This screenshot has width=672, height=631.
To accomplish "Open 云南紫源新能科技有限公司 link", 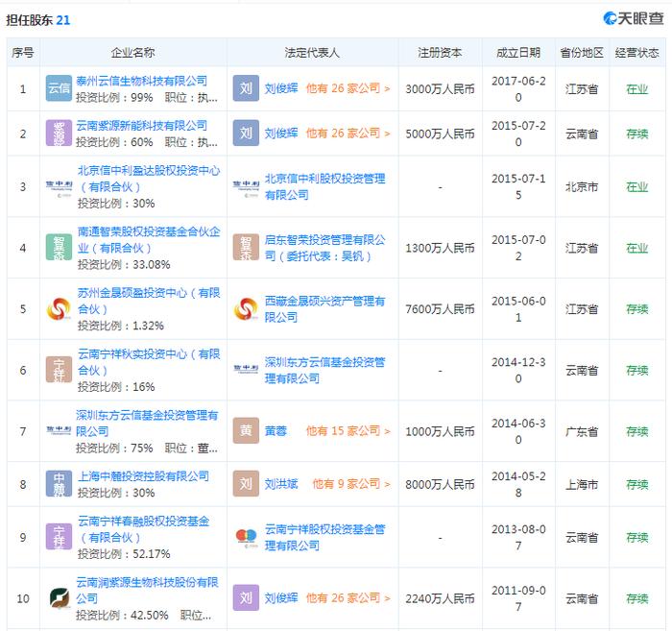I will (x=142, y=125).
